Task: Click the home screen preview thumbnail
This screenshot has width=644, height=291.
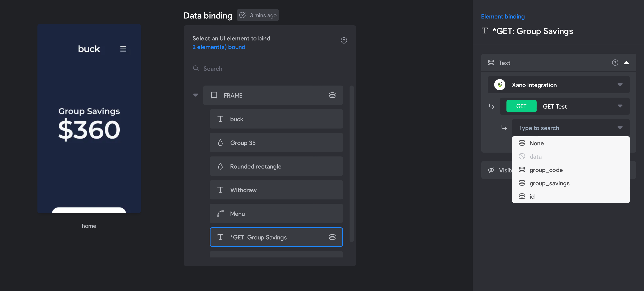Action: 89,119
